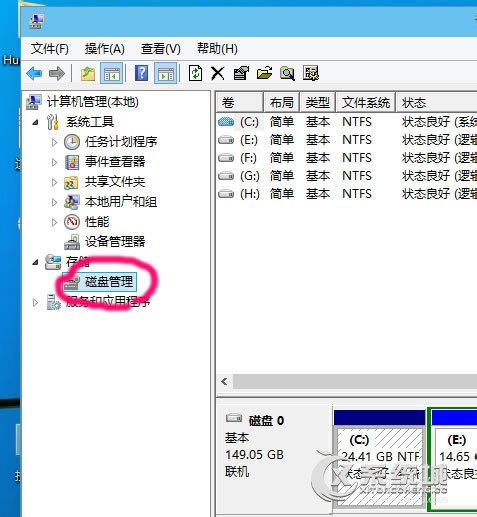Click the Properties toolbar icon

tap(241, 73)
